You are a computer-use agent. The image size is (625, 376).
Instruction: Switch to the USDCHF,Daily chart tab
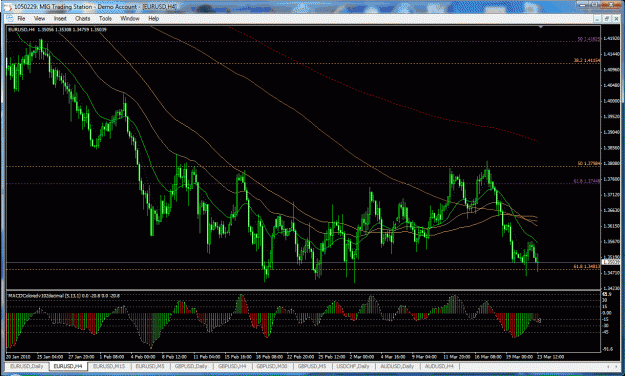[353, 366]
